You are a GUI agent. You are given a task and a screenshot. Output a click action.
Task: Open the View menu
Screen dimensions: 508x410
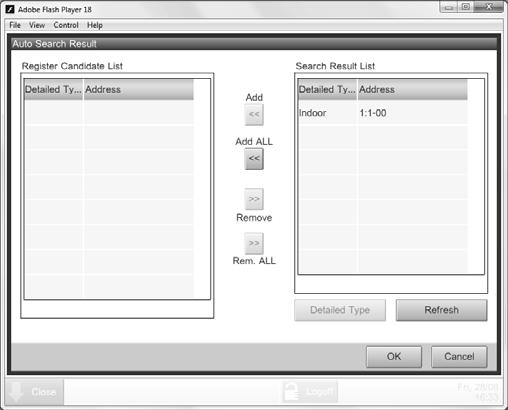click(x=37, y=25)
